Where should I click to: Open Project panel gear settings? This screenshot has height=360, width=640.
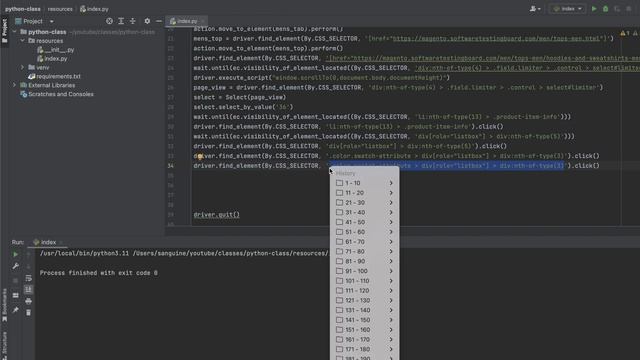pos(147,21)
